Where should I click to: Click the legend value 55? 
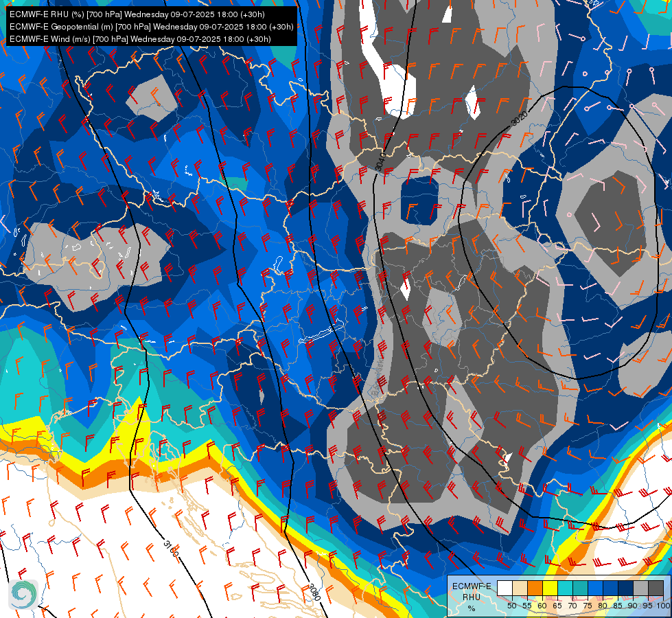[x=527, y=606]
